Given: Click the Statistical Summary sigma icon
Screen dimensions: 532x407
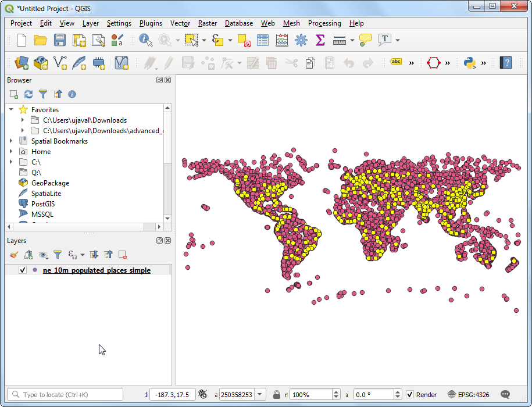Looking at the screenshot, I should coord(320,40).
